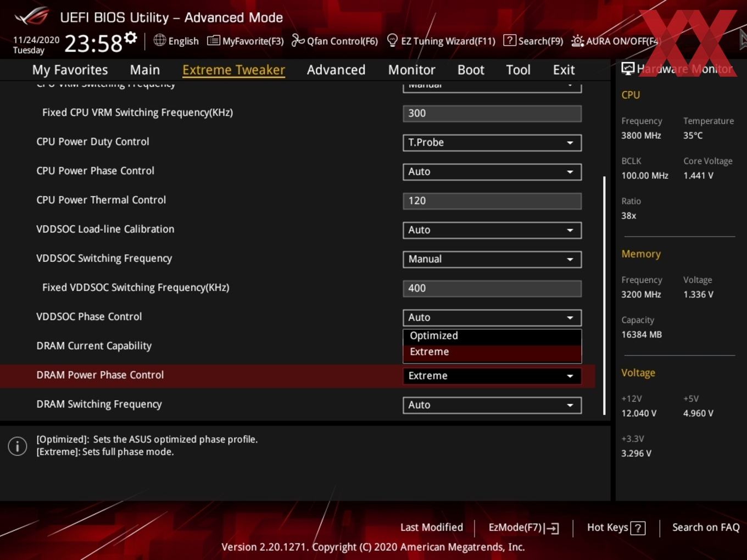
Task: Open Search on FAQ link
Action: [x=706, y=527]
